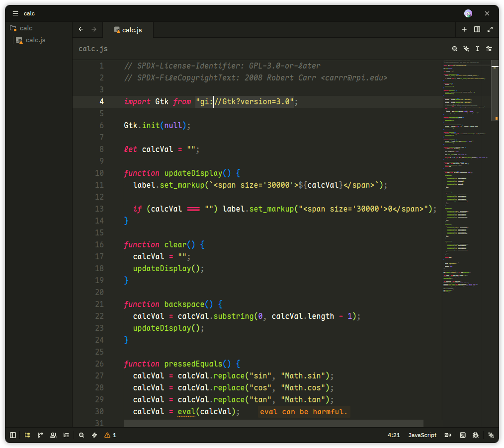Split the editor pane
This screenshot has height=448, width=504.
click(x=477, y=29)
